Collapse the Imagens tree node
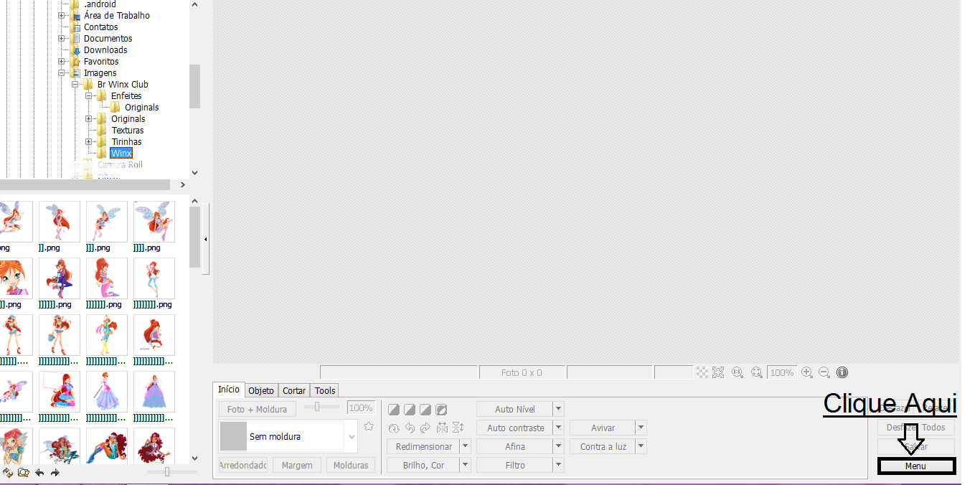The width and height of the screenshot is (980, 485). (62, 72)
